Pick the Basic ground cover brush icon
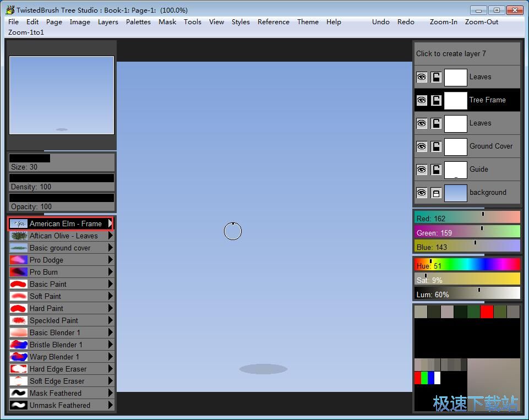This screenshot has height=420, width=529. pos(19,248)
